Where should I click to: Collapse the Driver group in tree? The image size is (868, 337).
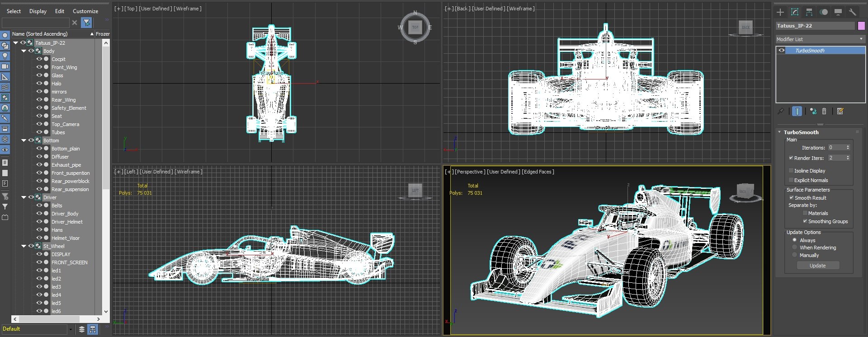pyautogui.click(x=24, y=197)
